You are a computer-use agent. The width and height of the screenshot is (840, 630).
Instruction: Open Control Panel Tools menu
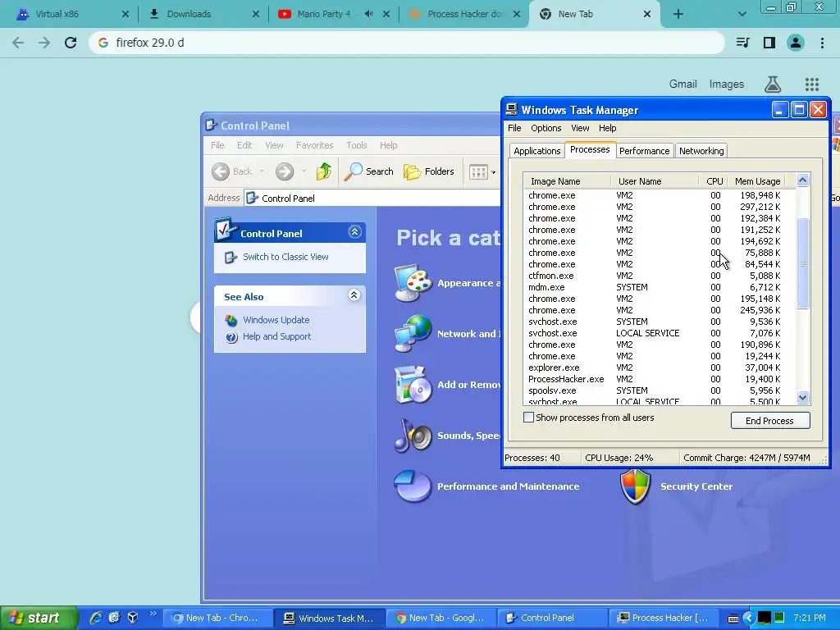click(x=356, y=145)
